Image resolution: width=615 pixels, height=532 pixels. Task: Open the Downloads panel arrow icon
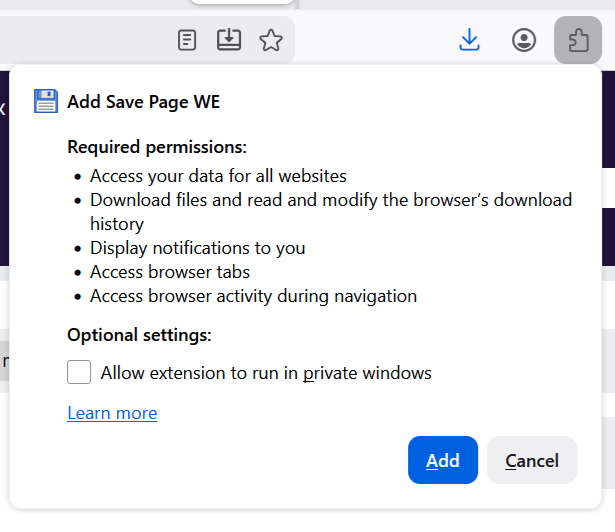click(x=469, y=40)
